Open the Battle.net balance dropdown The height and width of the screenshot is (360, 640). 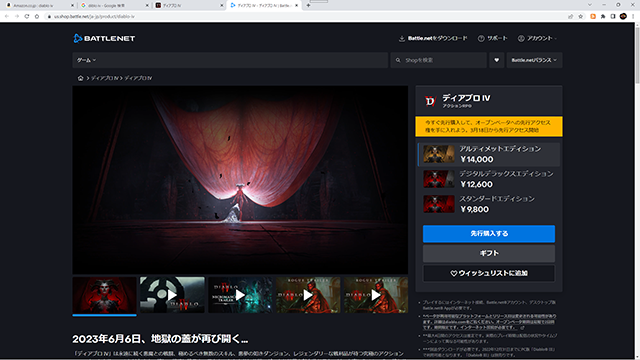pyautogui.click(x=534, y=60)
